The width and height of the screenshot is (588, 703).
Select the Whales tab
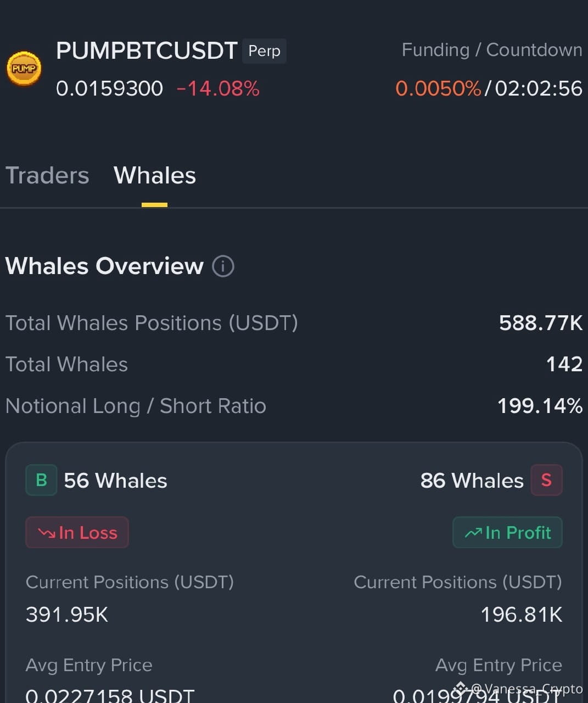point(155,176)
